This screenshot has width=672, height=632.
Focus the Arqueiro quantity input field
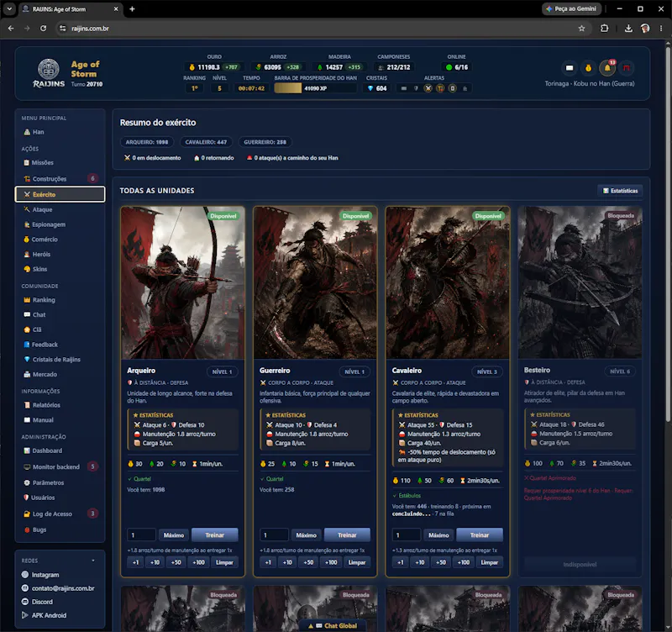pyautogui.click(x=141, y=535)
